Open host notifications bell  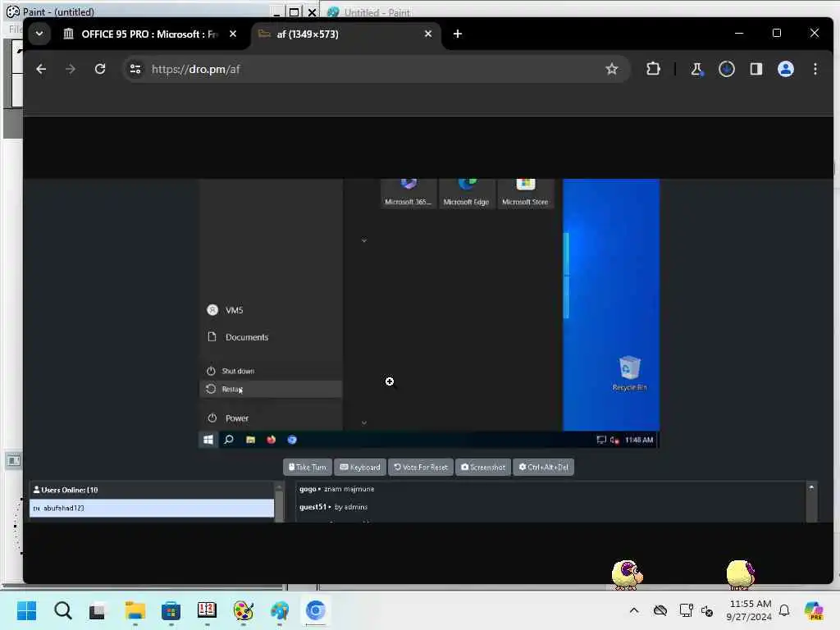click(784, 610)
